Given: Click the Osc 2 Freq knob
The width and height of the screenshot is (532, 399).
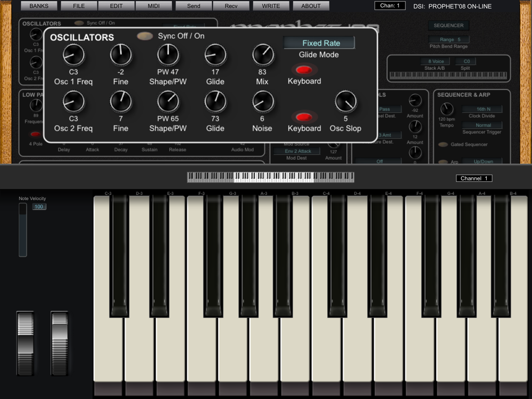Looking at the screenshot, I should [73, 102].
